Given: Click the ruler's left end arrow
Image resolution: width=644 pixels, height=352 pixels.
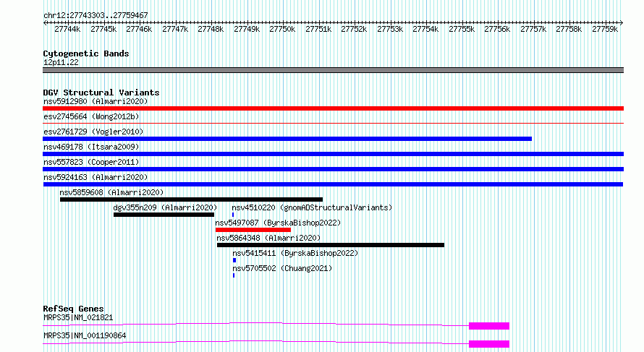Looking at the screenshot, I should [45, 22].
